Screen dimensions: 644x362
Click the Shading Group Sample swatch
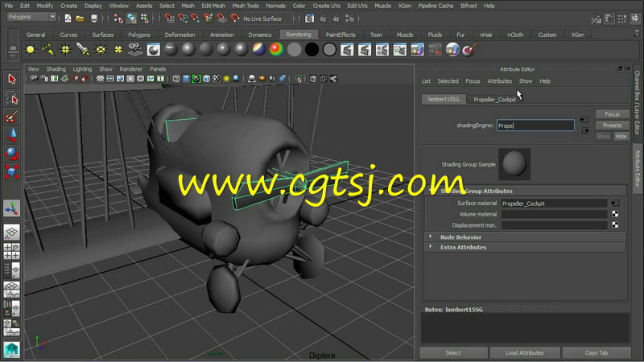(x=514, y=164)
